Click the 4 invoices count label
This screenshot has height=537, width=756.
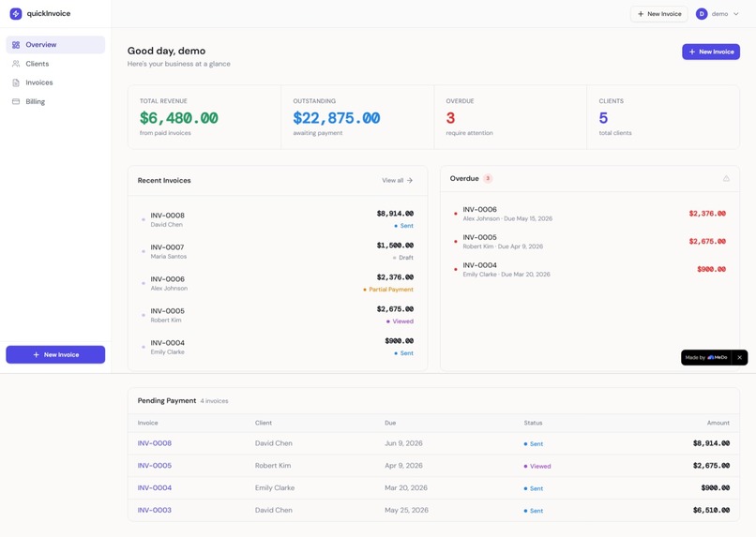214,401
